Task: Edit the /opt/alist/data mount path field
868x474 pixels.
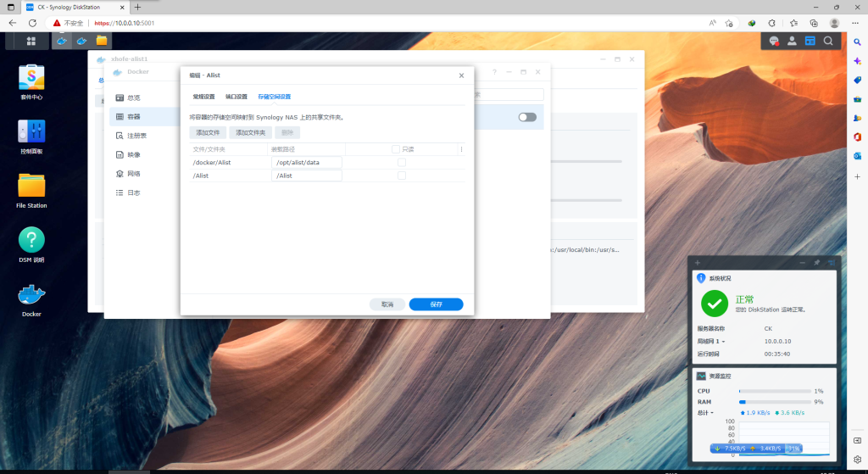Action: [307, 162]
